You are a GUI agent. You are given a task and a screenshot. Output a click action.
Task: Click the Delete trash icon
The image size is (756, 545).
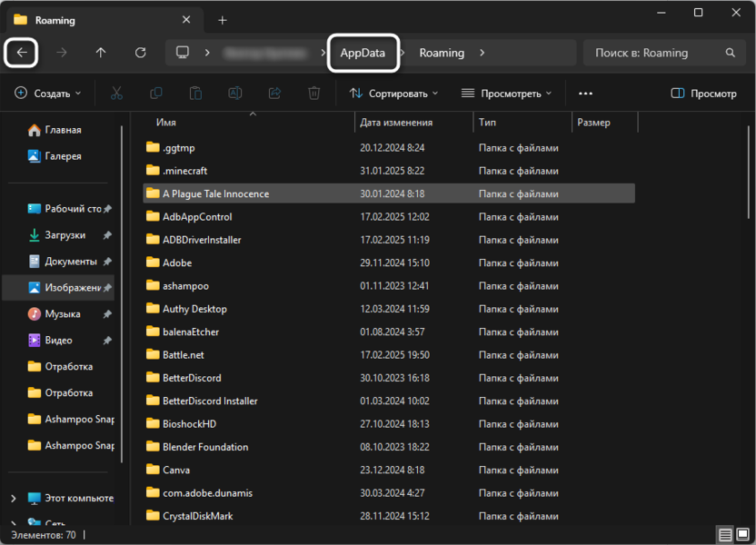pos(313,94)
